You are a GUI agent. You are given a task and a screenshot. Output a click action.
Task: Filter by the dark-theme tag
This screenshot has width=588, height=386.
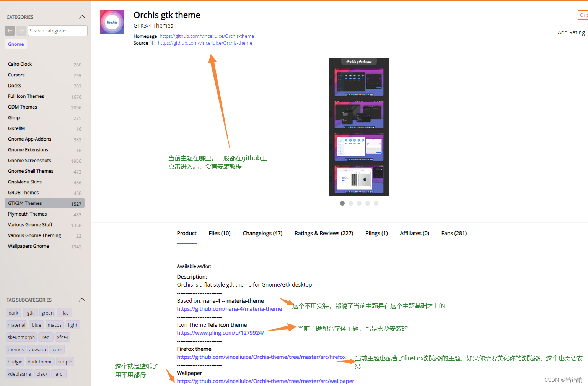(40, 362)
